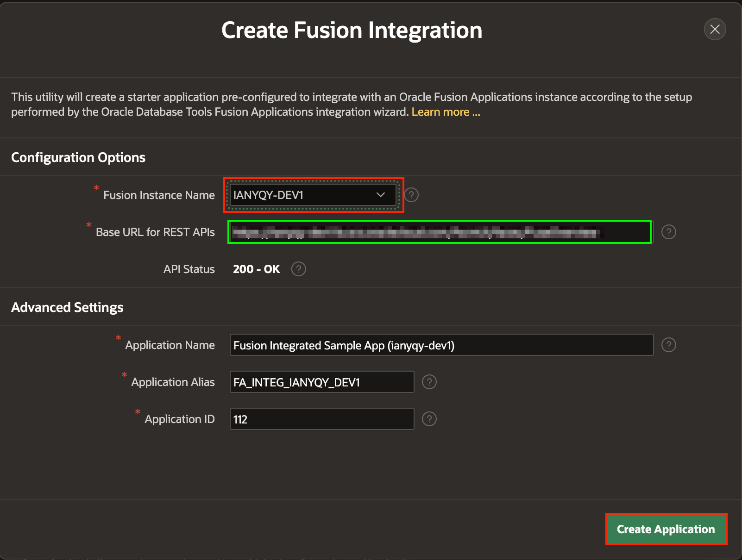Close the Create Fusion Integration dialog
The image size is (742, 560).
pyautogui.click(x=715, y=30)
